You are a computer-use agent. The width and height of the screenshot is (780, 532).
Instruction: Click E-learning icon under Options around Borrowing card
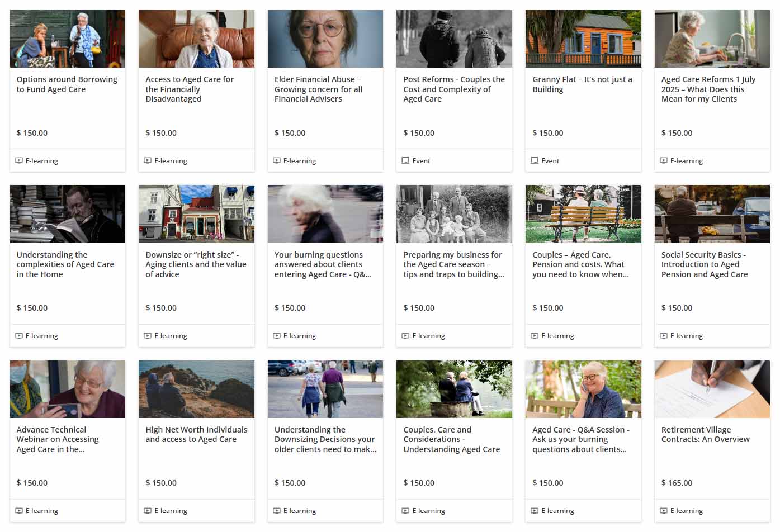pos(19,161)
